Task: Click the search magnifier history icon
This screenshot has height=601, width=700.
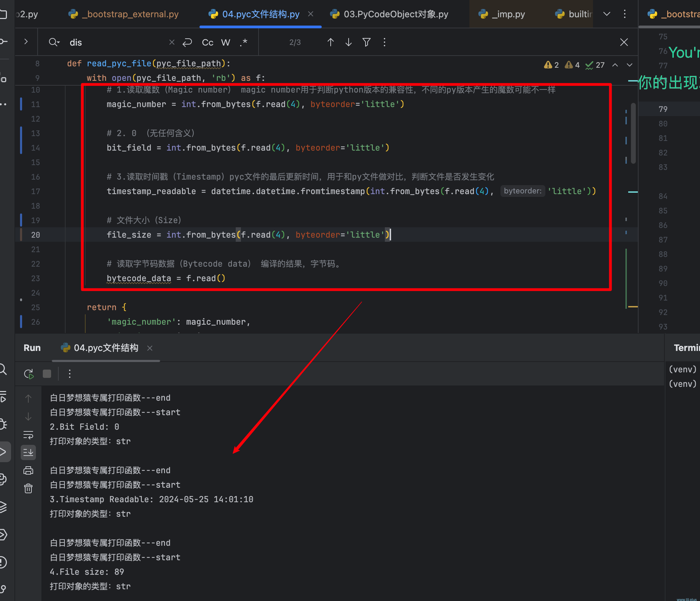Action: [x=54, y=42]
